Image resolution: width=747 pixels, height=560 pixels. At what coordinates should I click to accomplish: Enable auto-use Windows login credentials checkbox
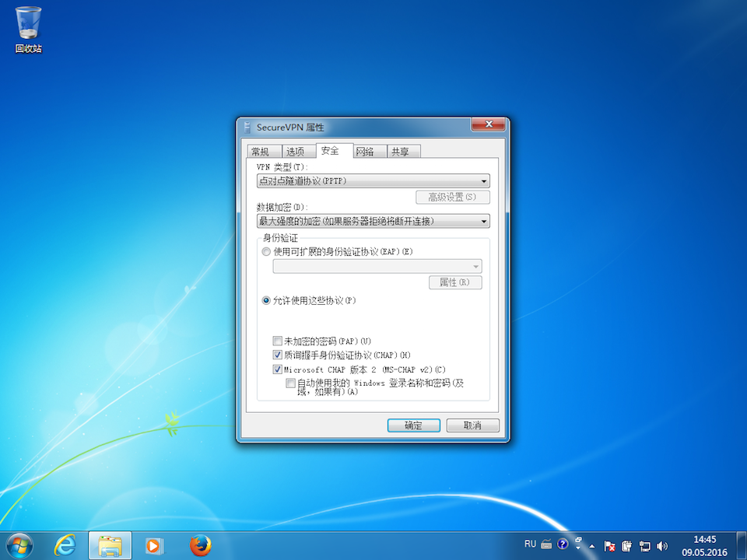point(290,383)
